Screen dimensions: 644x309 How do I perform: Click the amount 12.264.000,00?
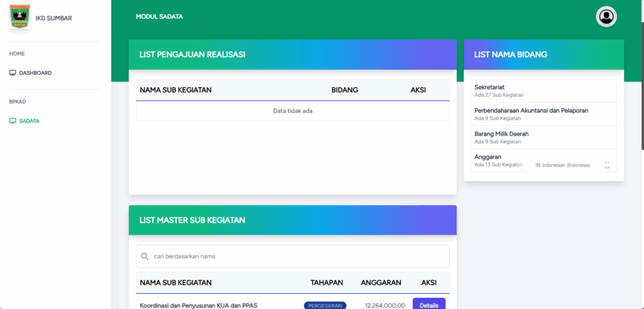(x=385, y=306)
